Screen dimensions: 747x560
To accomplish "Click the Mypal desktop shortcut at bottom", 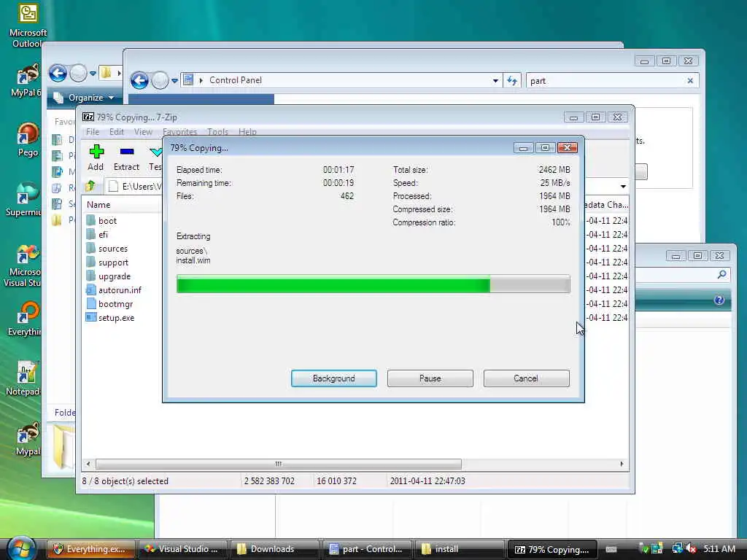I will pos(28,439).
